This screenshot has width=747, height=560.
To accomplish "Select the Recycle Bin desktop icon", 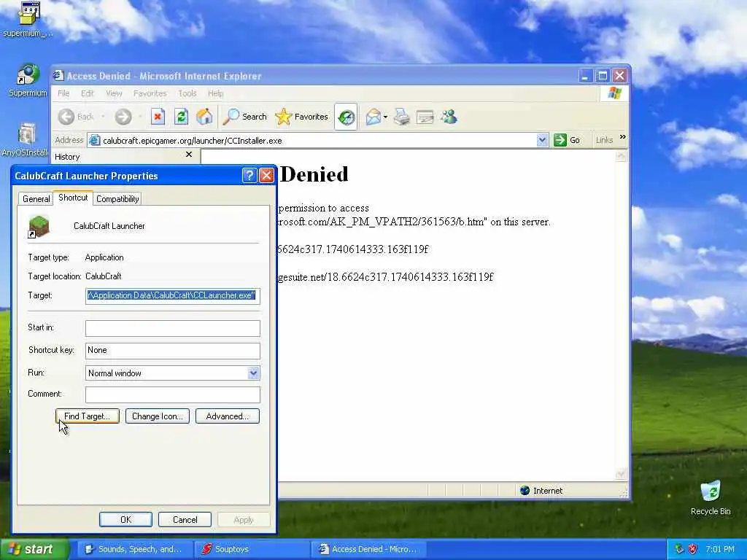I will point(711,497).
